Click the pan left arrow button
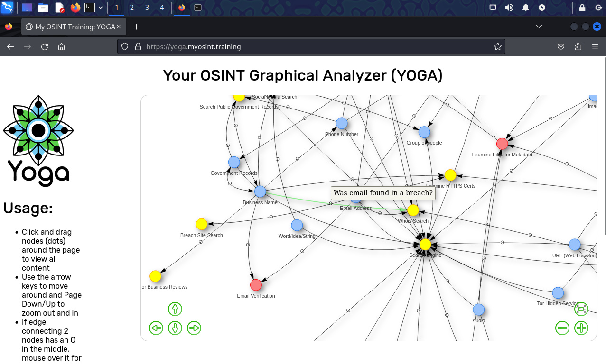 (156, 328)
